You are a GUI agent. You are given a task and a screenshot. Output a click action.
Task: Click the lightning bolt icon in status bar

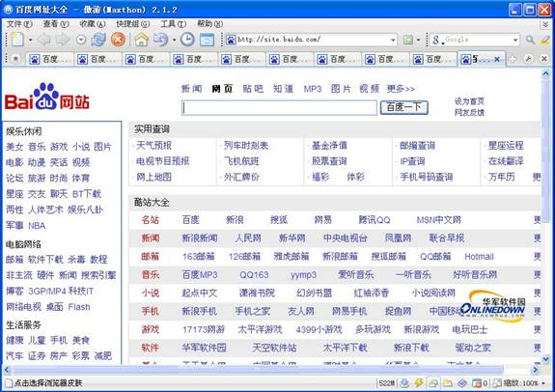pos(419,382)
